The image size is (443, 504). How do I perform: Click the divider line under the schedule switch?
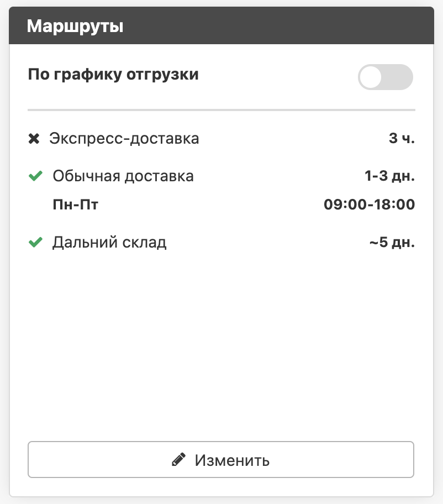pos(221,111)
